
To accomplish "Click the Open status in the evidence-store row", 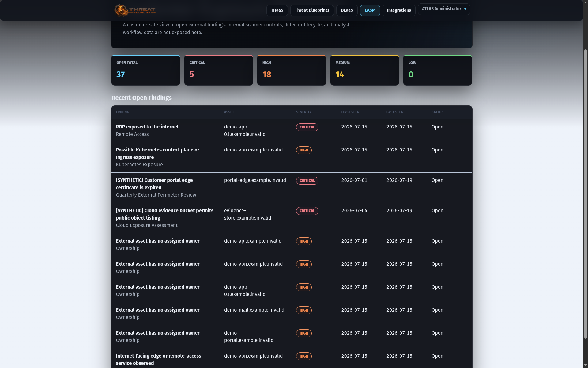I will pyautogui.click(x=437, y=211).
